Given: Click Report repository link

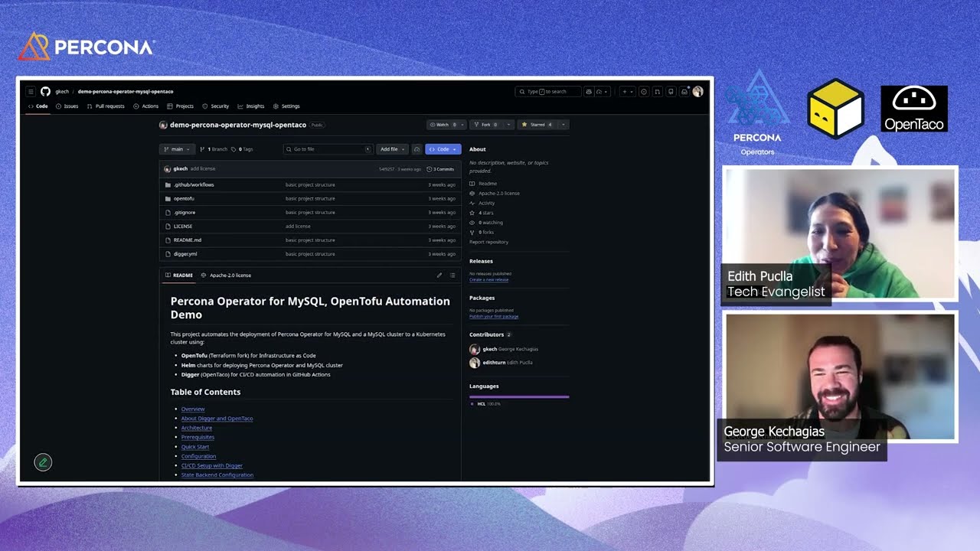Looking at the screenshot, I should [x=488, y=242].
